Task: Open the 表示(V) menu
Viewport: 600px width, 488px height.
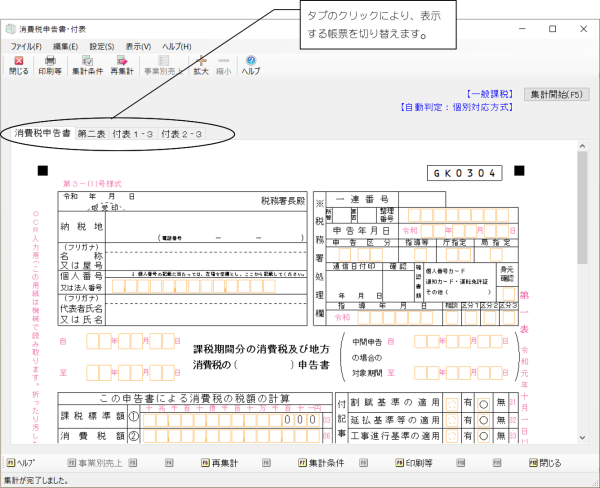Action: pyautogui.click(x=138, y=47)
